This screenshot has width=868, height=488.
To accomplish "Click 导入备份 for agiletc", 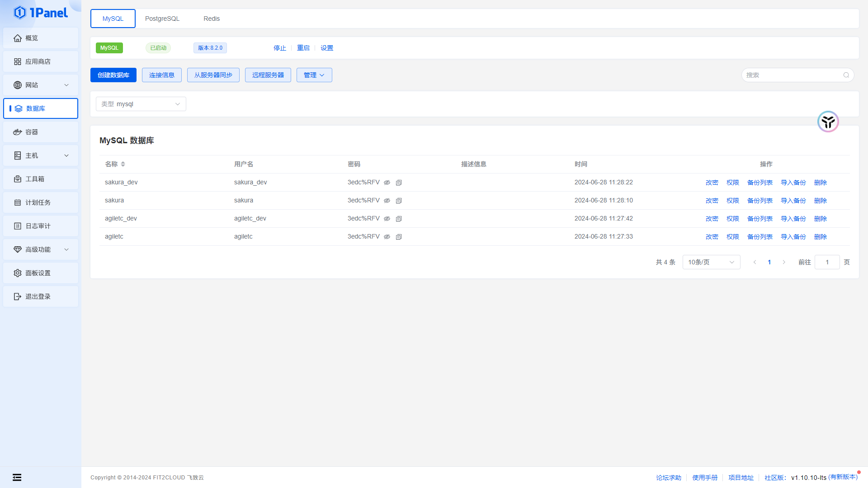I will pyautogui.click(x=793, y=237).
